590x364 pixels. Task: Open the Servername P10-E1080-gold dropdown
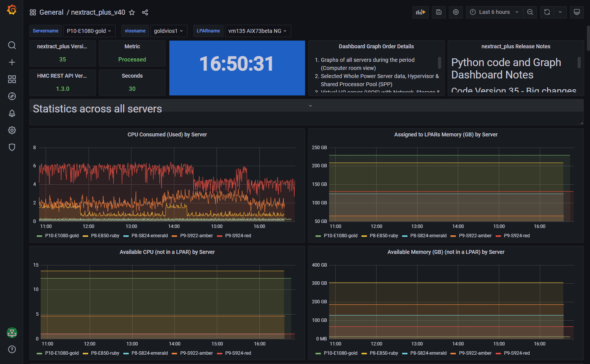89,31
